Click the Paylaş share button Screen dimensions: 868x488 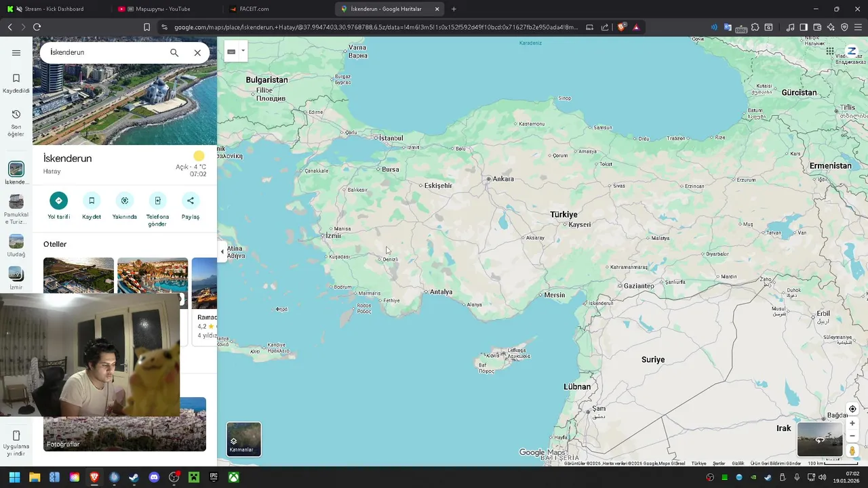tap(191, 206)
